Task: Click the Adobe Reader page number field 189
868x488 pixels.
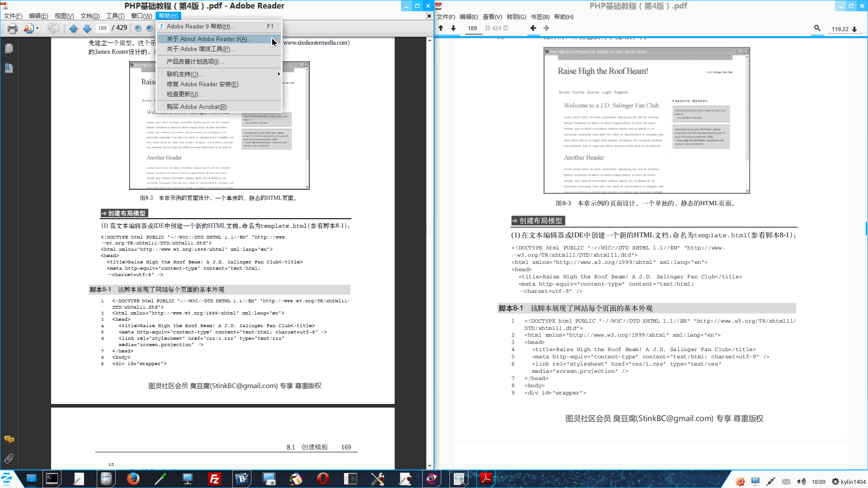Action: 103,28
